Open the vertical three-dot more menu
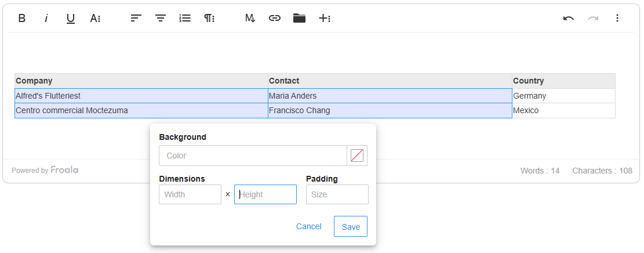The width and height of the screenshot is (644, 253). 617,18
